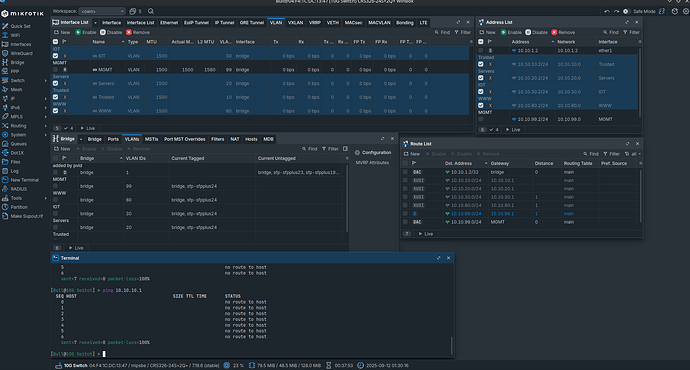The width and height of the screenshot is (690, 370).
Task: Switch to the VXLAN tab
Action: pyautogui.click(x=295, y=22)
